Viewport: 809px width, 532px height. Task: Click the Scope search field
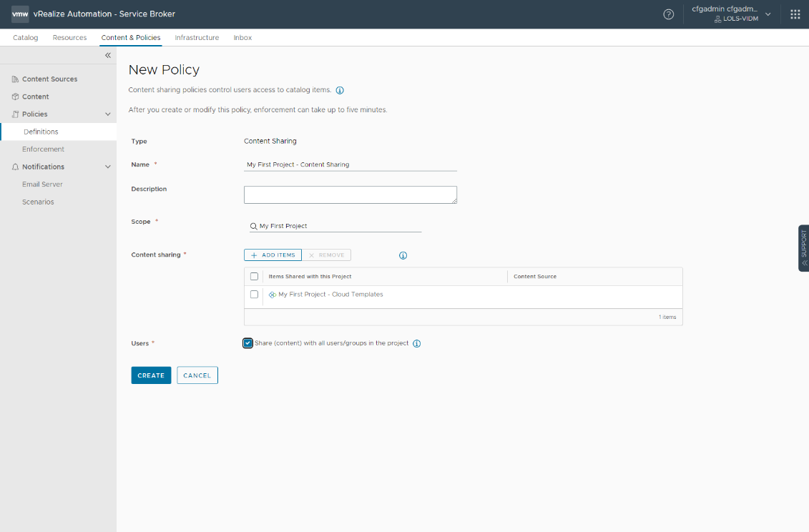click(x=335, y=226)
